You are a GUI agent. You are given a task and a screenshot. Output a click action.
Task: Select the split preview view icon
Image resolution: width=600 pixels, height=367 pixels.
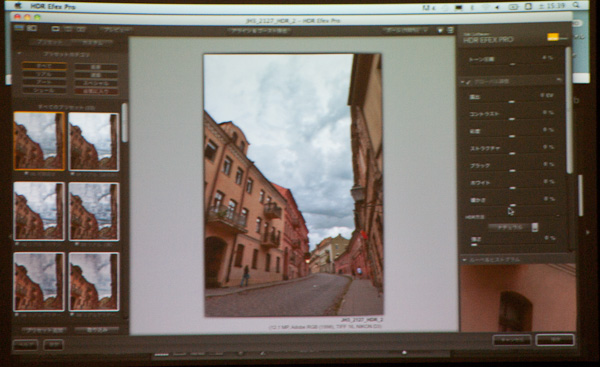coord(68,29)
